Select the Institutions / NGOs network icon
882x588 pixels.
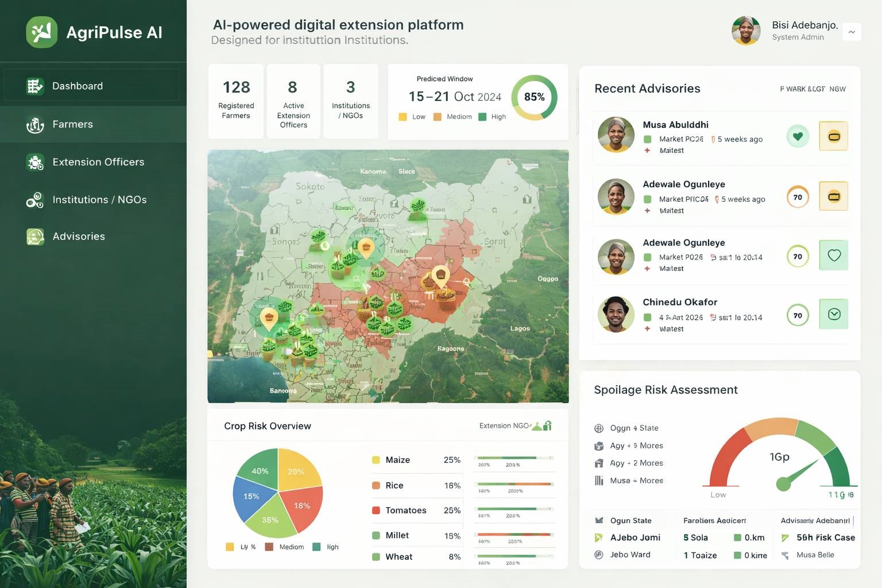click(x=35, y=200)
